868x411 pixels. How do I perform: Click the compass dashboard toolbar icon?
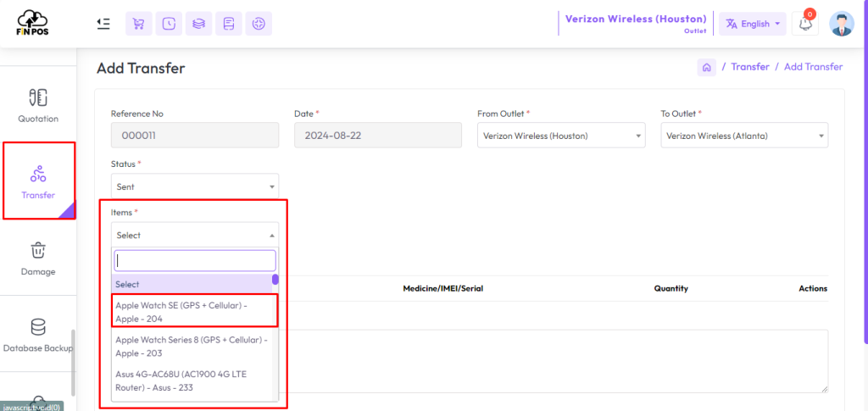259,24
